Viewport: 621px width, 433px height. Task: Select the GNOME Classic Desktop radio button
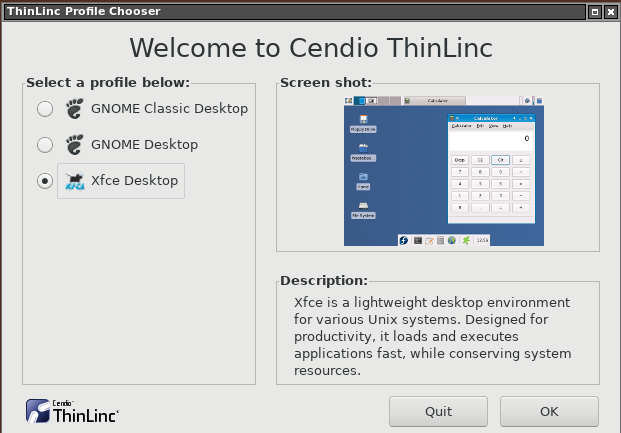[44, 108]
